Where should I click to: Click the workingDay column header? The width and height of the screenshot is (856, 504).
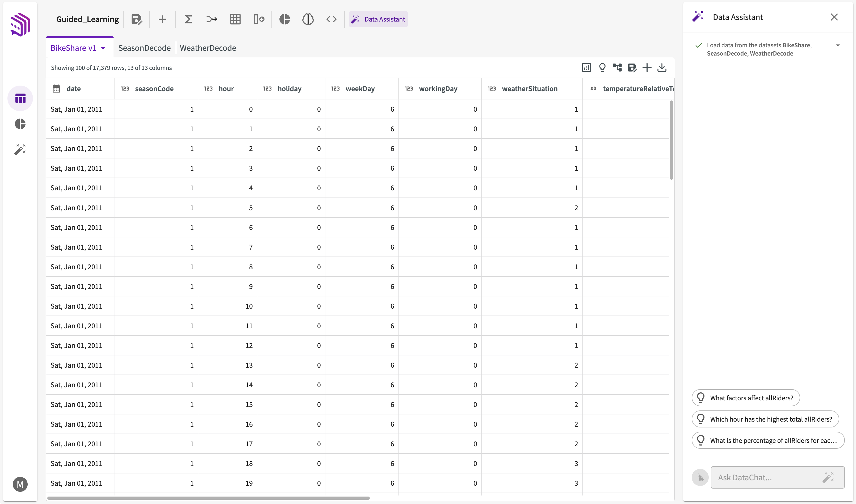440,89
